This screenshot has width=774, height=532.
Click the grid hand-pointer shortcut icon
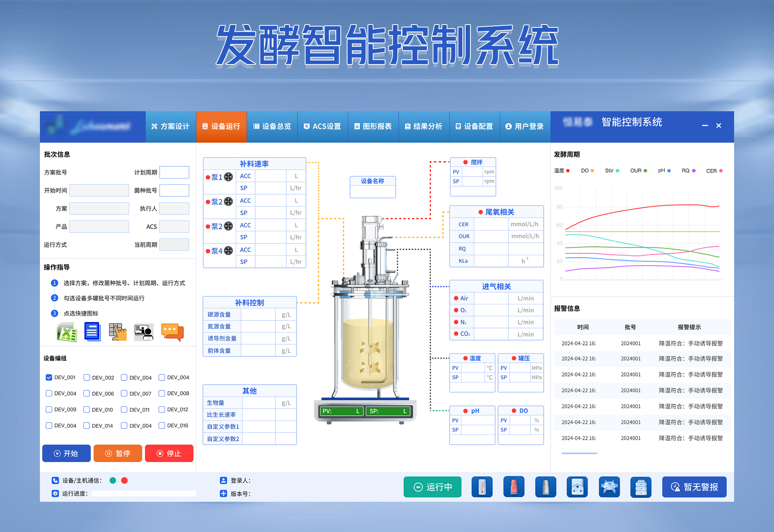(x=118, y=332)
